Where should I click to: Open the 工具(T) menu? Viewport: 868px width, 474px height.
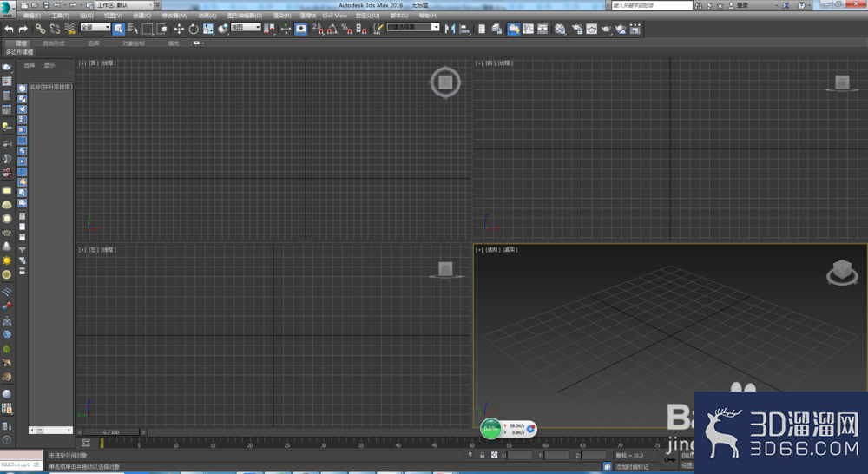pyautogui.click(x=61, y=16)
